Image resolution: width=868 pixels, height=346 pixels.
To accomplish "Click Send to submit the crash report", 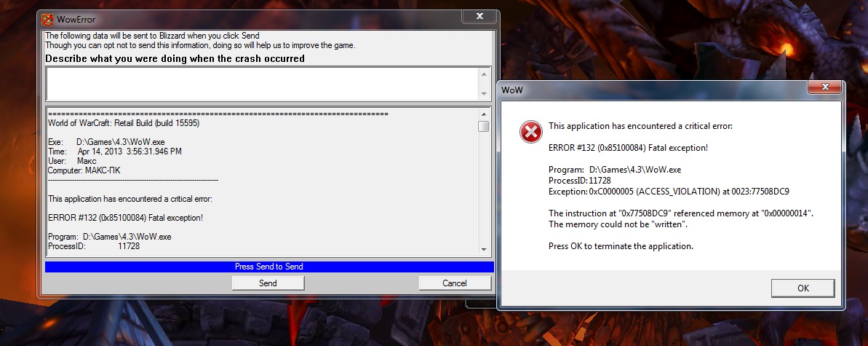I will [268, 283].
